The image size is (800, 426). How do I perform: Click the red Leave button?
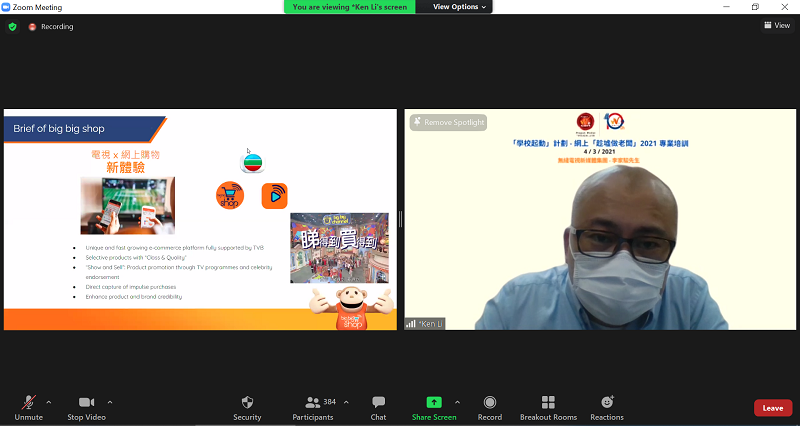tap(772, 408)
